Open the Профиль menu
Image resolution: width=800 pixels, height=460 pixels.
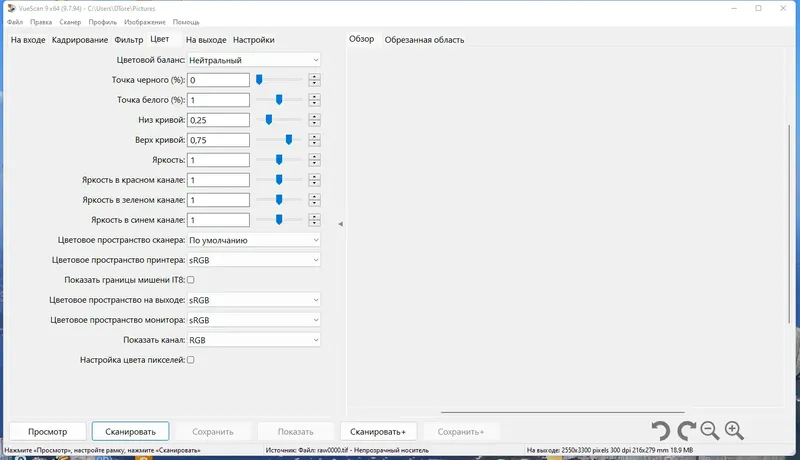[x=103, y=22]
